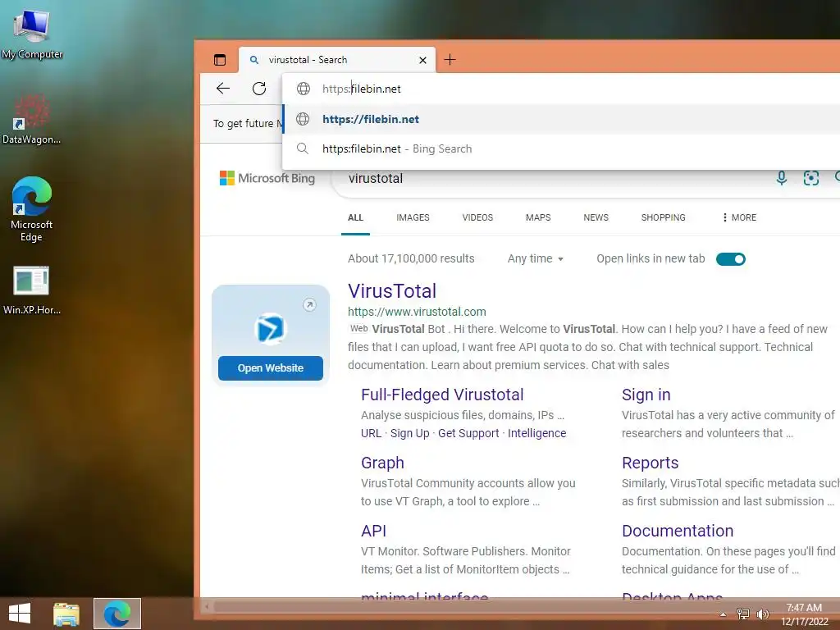Image resolution: width=840 pixels, height=630 pixels.
Task: Switch to SHOPPING results tab
Action: [663, 217]
